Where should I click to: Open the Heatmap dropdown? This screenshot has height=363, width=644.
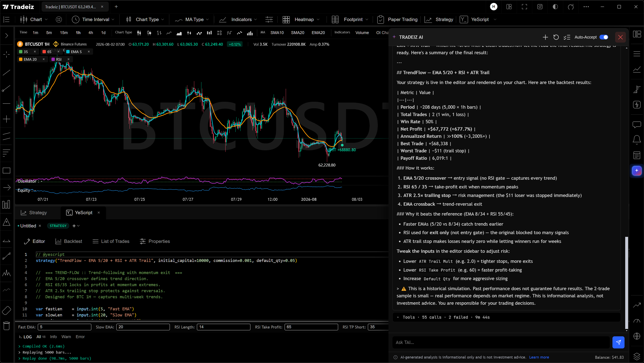click(x=301, y=19)
